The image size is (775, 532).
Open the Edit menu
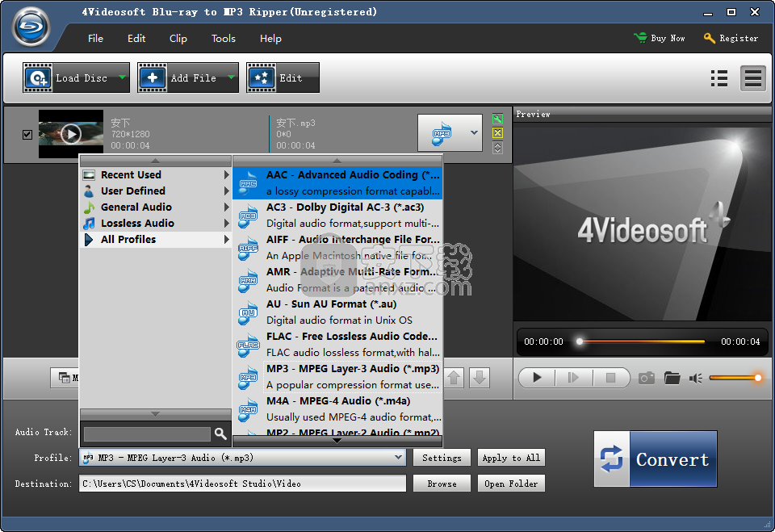tap(136, 39)
